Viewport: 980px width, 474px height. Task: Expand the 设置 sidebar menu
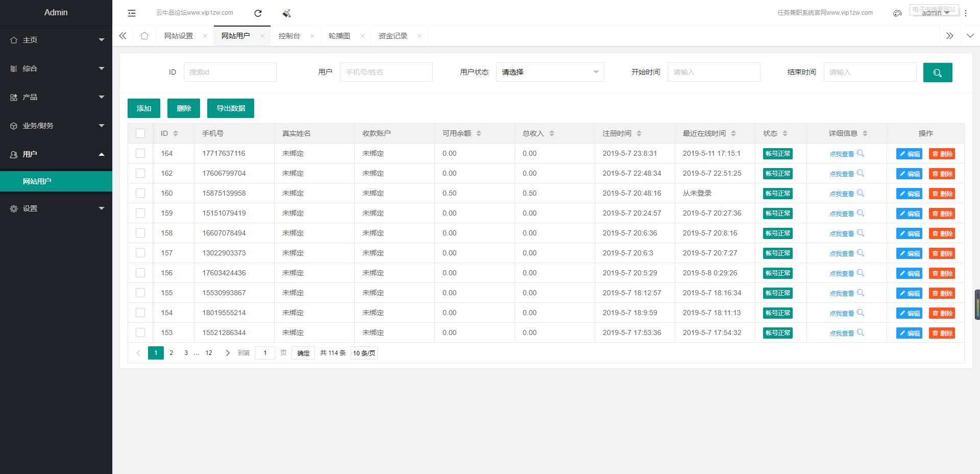(56, 208)
